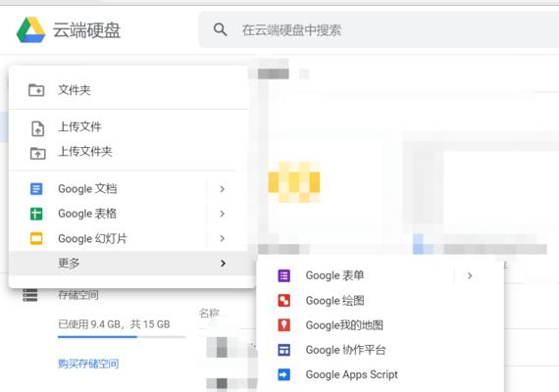Click the Google Drive logo

[x=31, y=30]
